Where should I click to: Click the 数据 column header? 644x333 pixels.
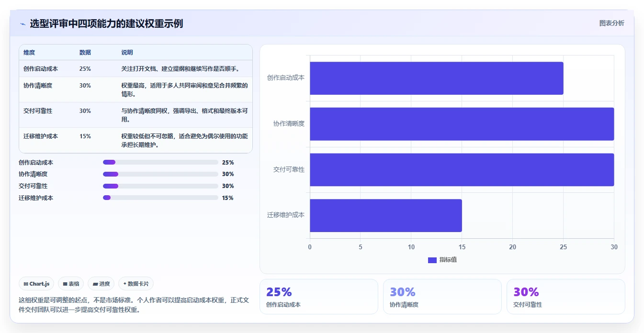point(85,53)
